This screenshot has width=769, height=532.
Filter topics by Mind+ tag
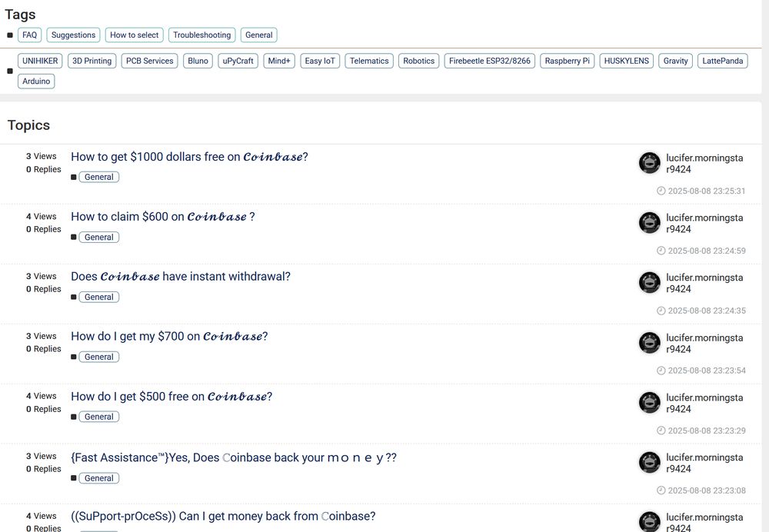[x=279, y=61]
